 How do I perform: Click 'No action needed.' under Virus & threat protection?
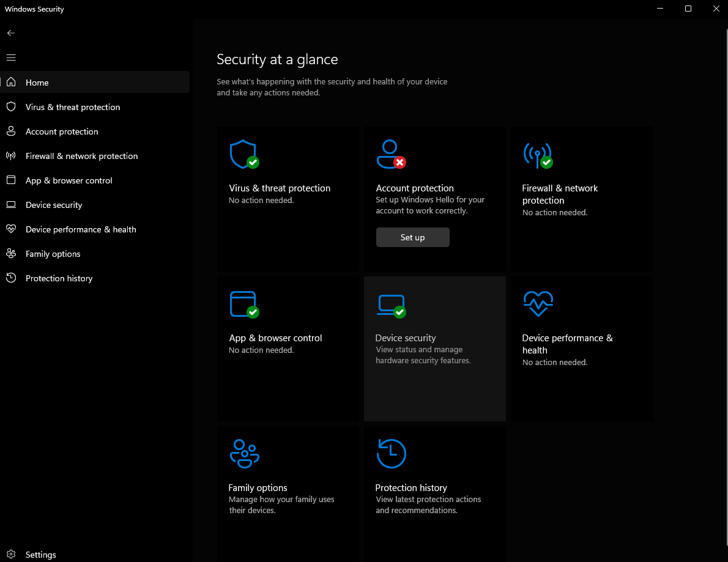[x=261, y=201]
